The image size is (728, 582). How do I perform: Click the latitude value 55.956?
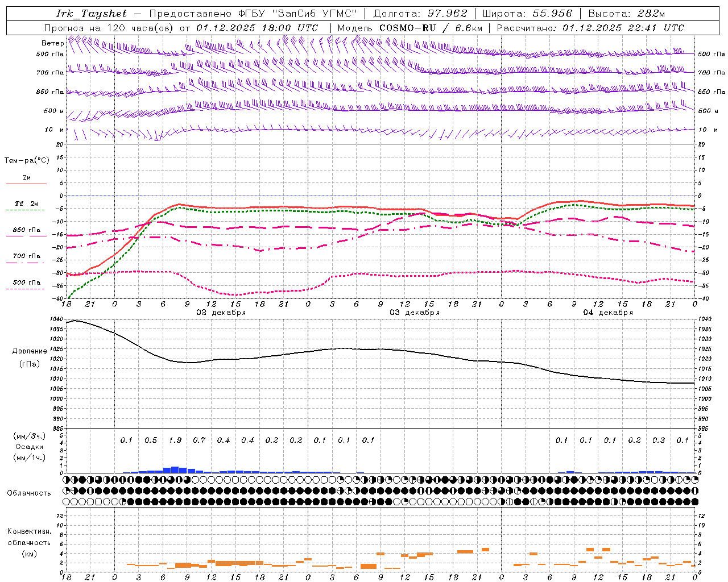(x=552, y=14)
